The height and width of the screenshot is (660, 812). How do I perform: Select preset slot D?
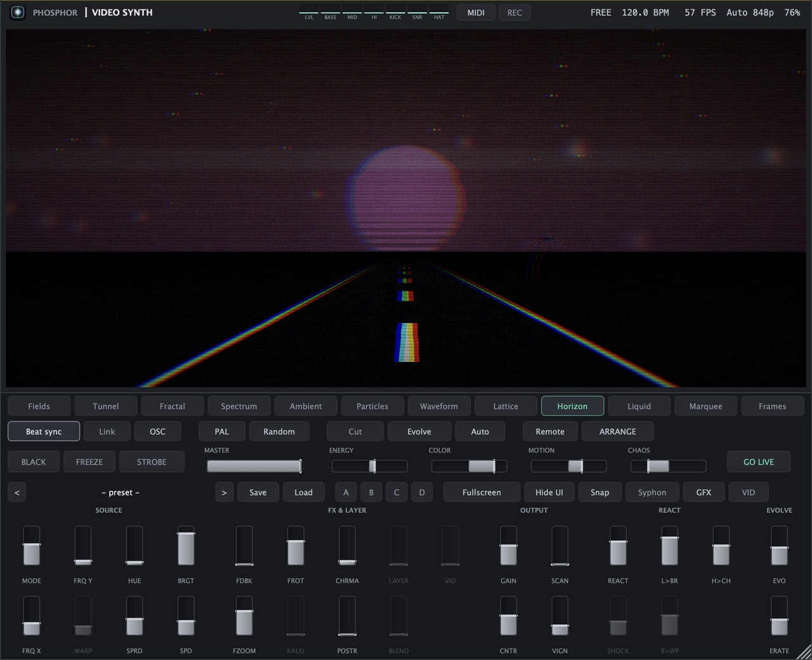click(422, 492)
